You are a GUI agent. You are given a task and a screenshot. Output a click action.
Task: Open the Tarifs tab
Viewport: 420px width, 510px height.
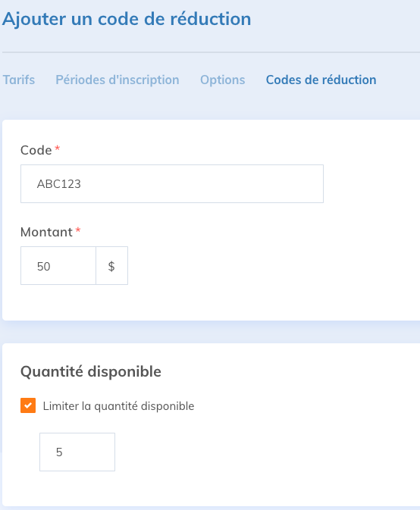click(x=19, y=80)
